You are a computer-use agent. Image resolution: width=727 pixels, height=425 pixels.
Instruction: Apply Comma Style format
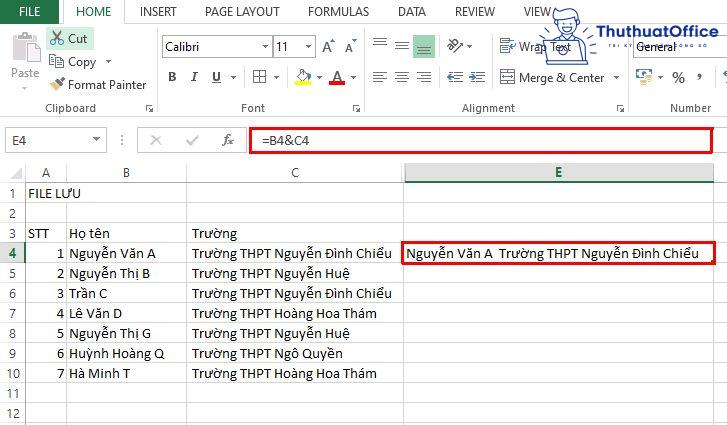coord(700,77)
